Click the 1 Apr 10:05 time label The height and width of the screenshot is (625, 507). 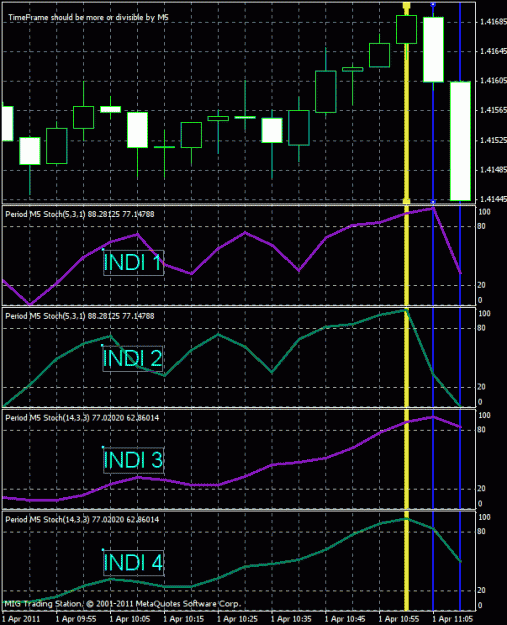coord(130,619)
